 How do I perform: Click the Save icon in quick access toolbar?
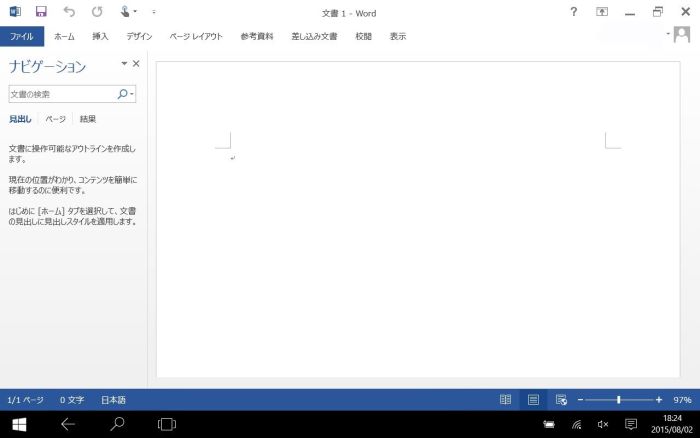pyautogui.click(x=41, y=12)
